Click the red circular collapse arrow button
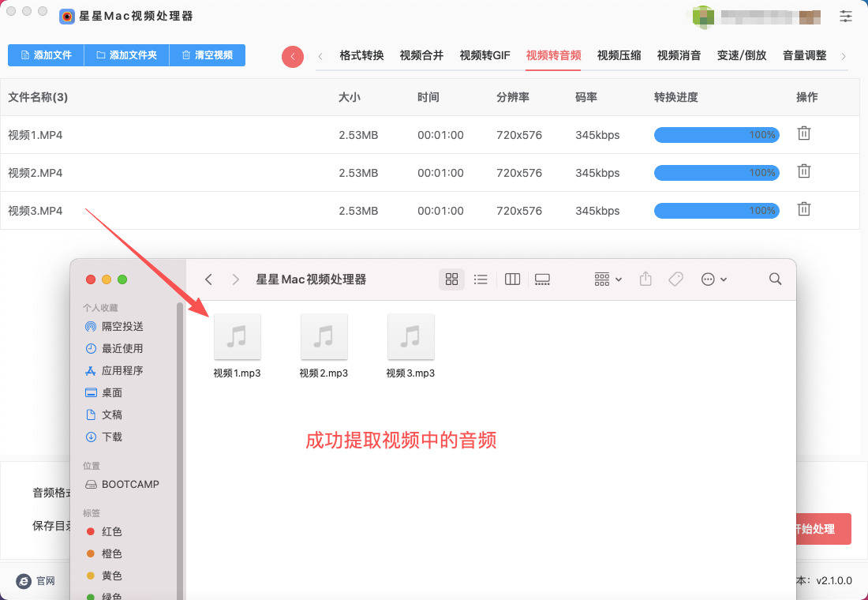 pyautogui.click(x=293, y=56)
